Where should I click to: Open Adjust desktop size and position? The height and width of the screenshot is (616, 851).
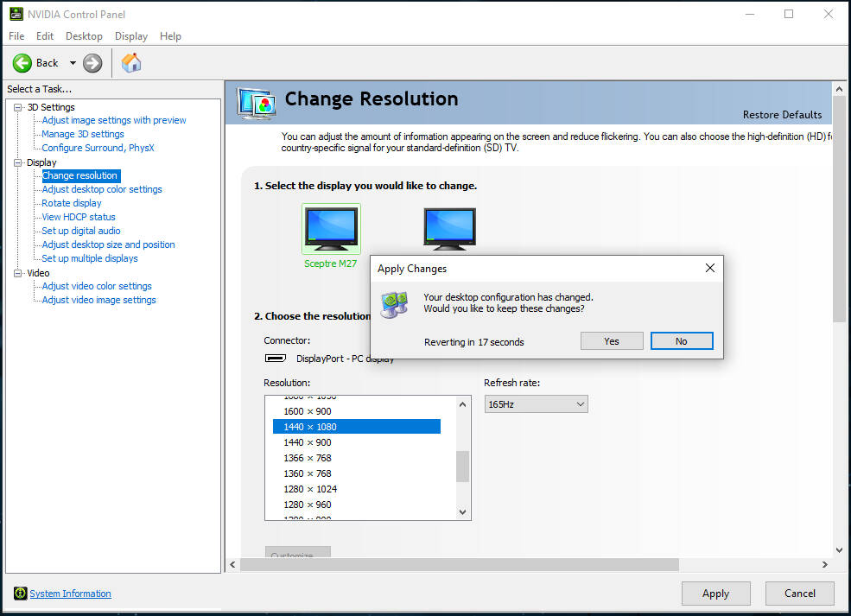(x=109, y=244)
